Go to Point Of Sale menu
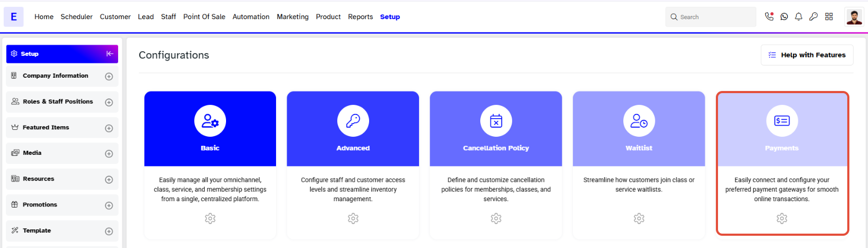 pos(204,17)
